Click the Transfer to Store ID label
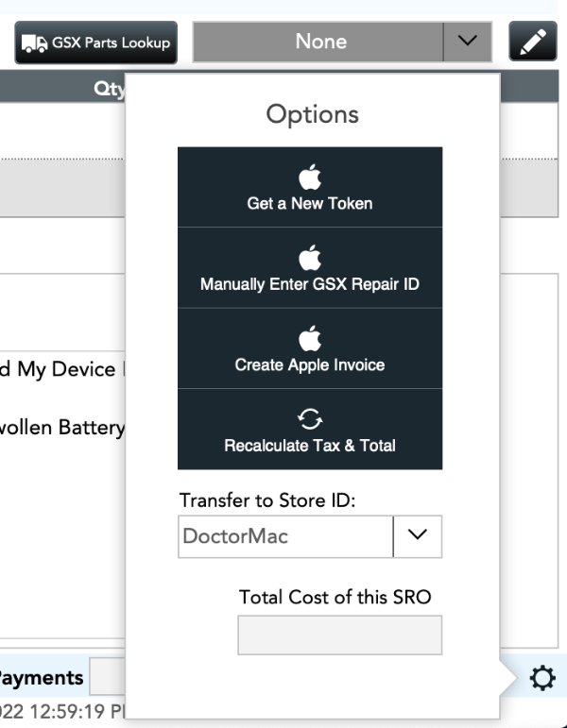The image size is (567, 728). click(266, 501)
